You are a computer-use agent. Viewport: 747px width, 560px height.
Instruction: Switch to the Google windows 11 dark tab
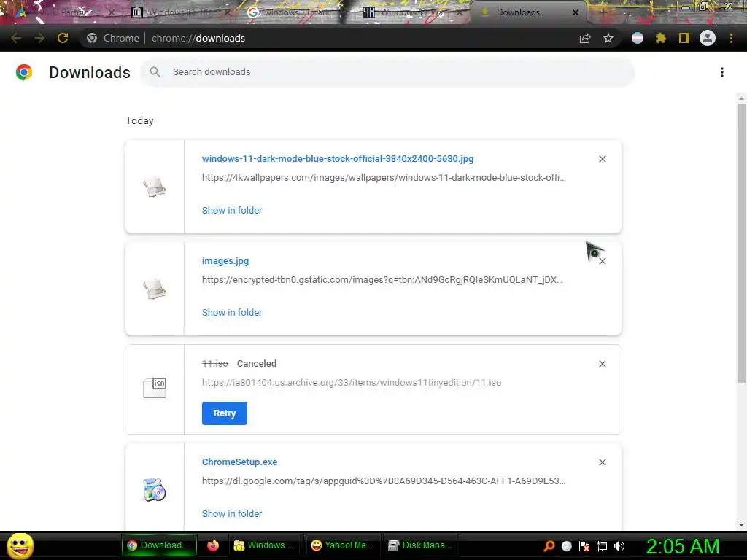296,12
